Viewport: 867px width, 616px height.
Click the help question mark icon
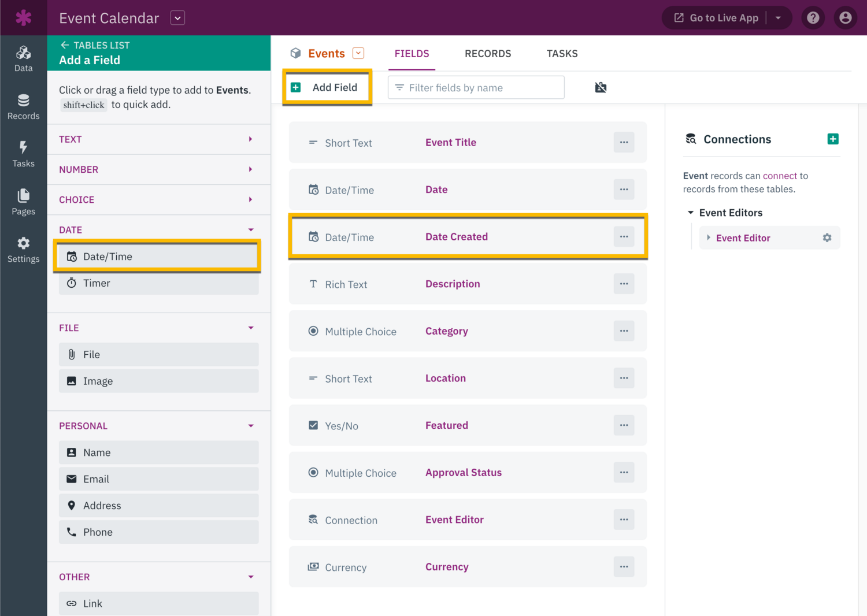pos(813,18)
